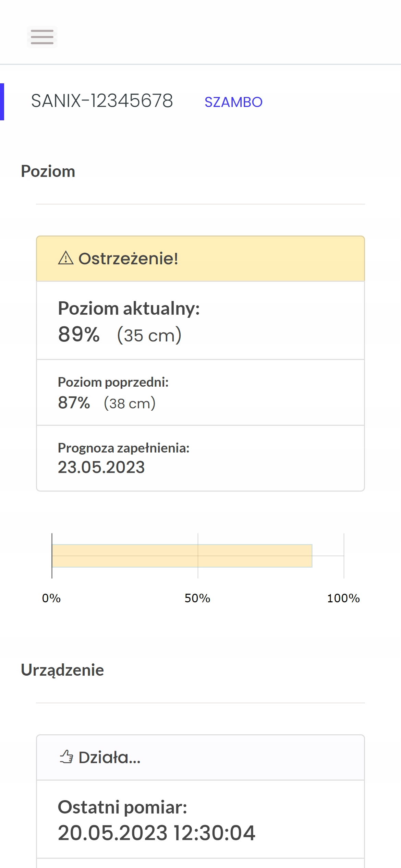Click the Ostrzeżenie! warning header
The height and width of the screenshot is (868, 401).
[128, 258]
